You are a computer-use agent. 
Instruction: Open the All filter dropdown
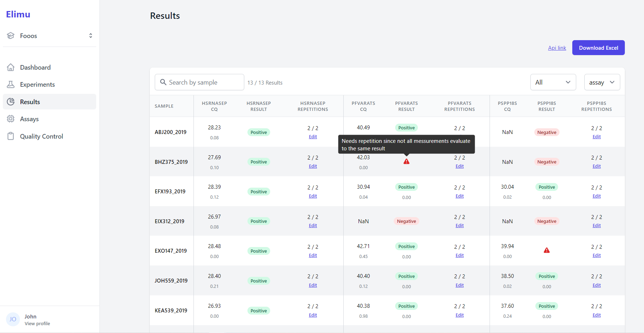click(553, 82)
